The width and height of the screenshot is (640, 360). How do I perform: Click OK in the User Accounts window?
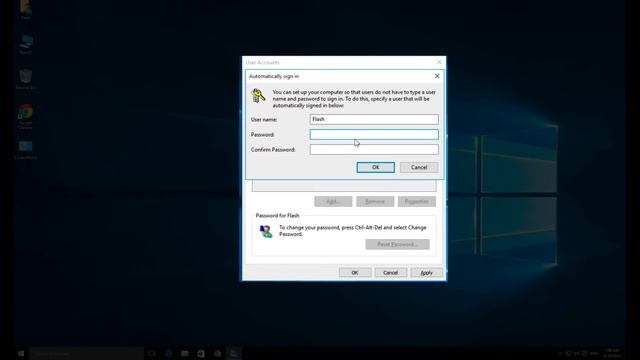click(355, 273)
